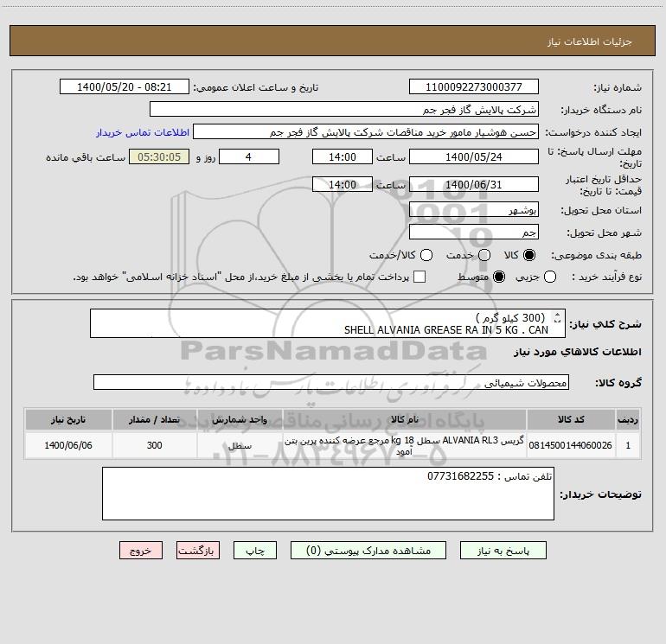This screenshot has width=666, height=644.
Task: Click the تاریخ نیاز column header
Action: [68, 419]
